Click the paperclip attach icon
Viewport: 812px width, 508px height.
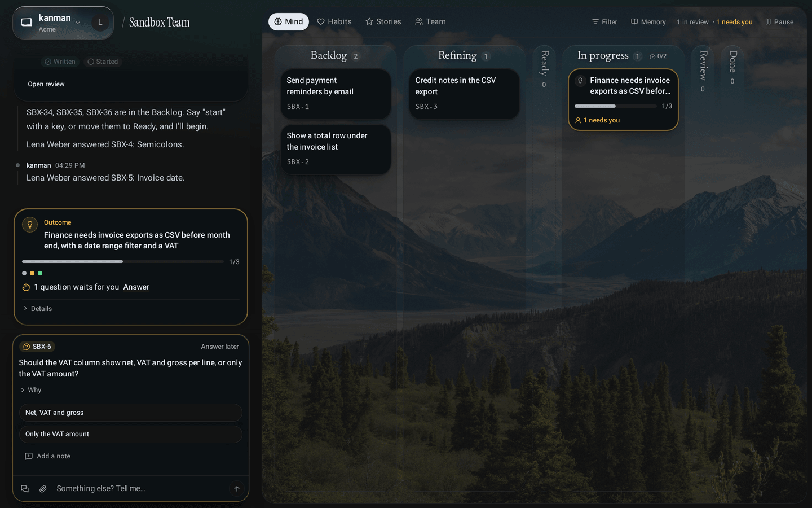click(43, 489)
